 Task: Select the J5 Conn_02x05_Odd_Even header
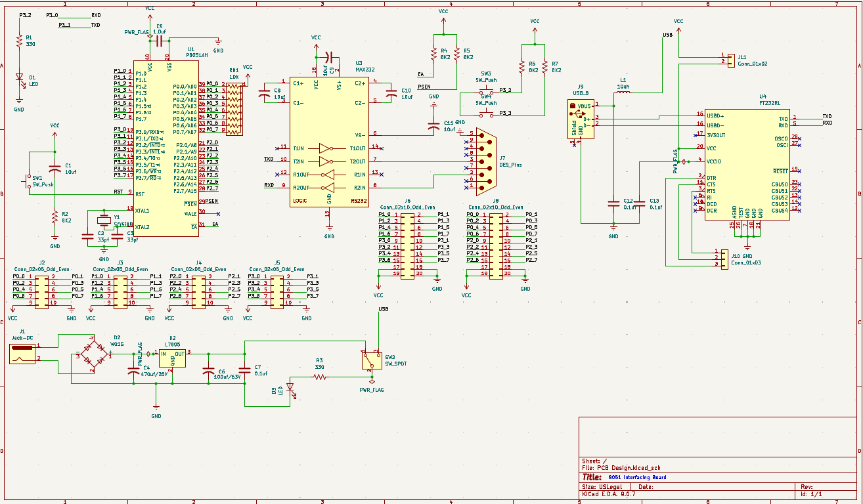[x=278, y=291]
